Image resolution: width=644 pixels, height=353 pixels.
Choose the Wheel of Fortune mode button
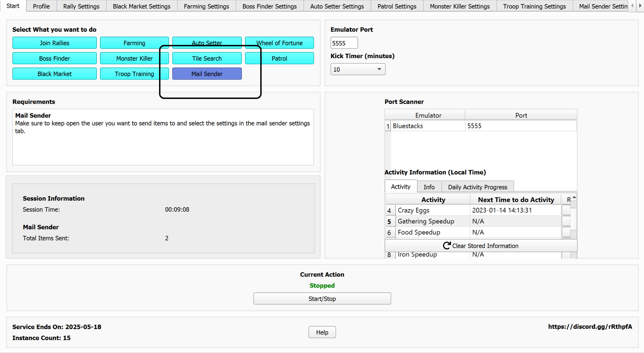point(279,43)
